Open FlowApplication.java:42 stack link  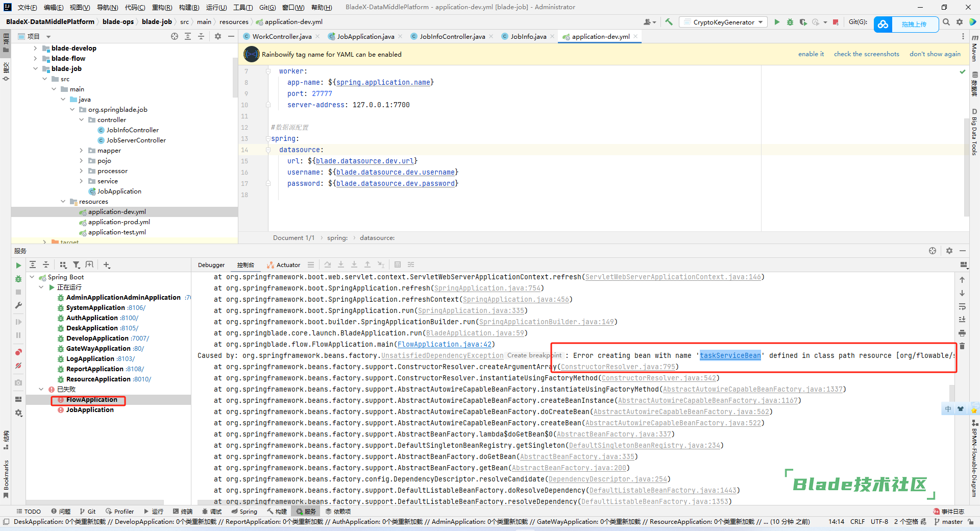[445, 344]
